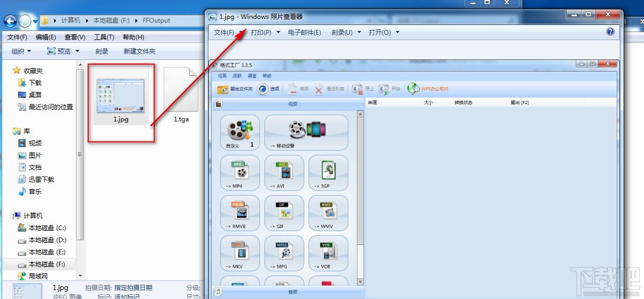
Task: Open Explorer 帮助(H) menu
Action: click(x=133, y=37)
